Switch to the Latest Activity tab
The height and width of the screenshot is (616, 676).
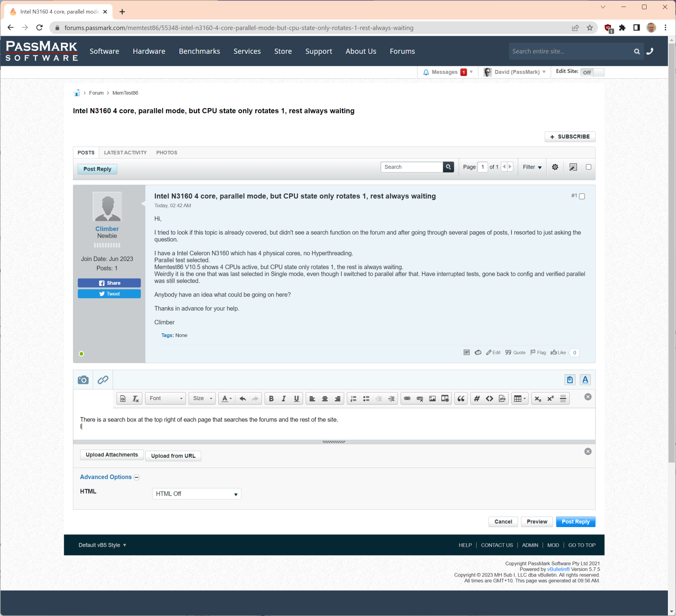(x=125, y=153)
